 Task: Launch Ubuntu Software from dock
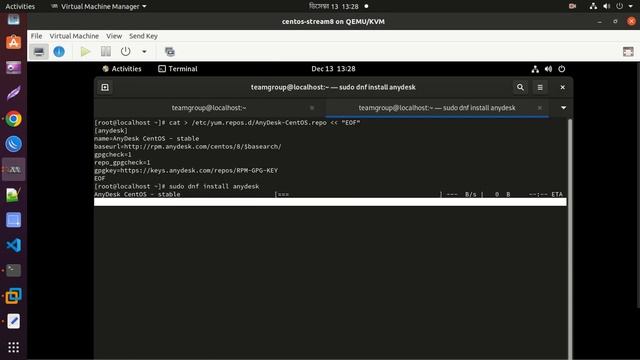(x=13, y=42)
